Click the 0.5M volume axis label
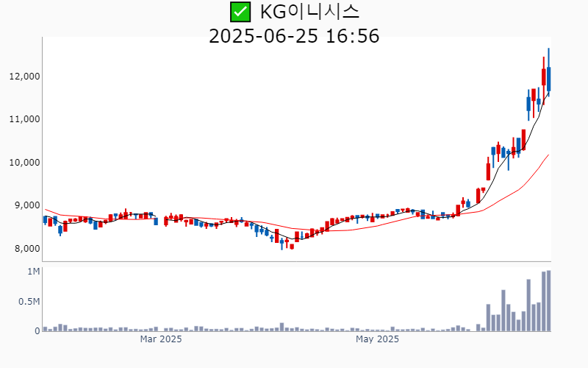The width and height of the screenshot is (588, 368). pos(29,302)
